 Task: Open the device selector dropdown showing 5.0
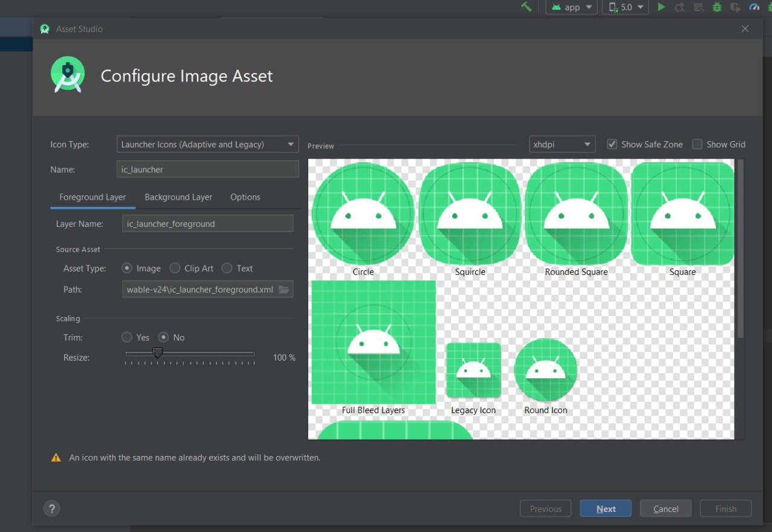625,7
